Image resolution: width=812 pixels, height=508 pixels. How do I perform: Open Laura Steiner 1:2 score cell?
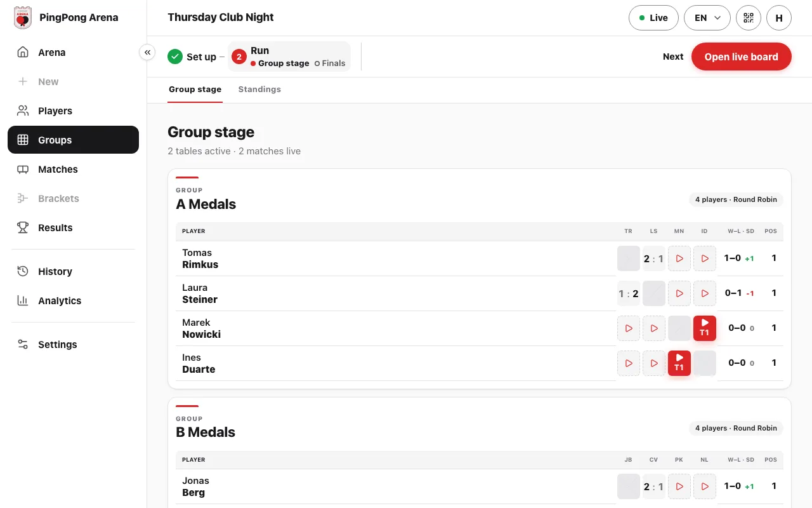coord(629,293)
